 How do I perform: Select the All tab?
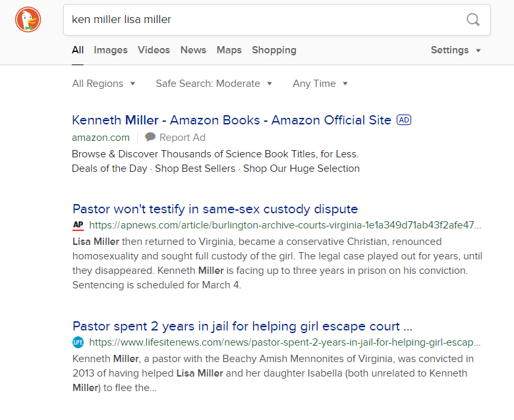tap(78, 50)
